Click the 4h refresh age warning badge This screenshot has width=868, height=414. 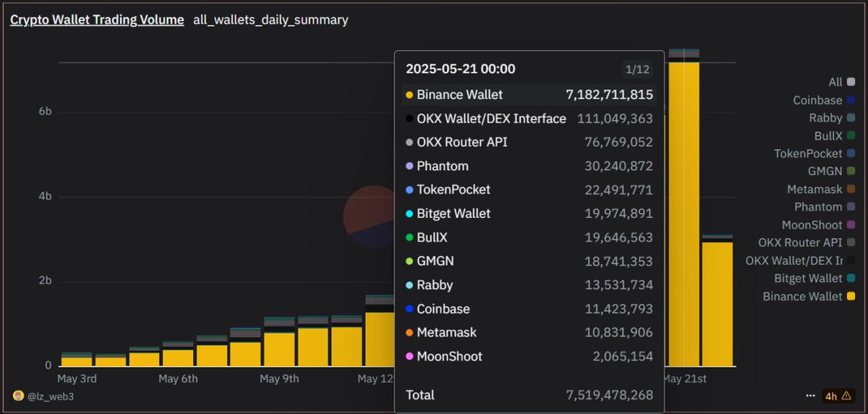[x=838, y=396]
